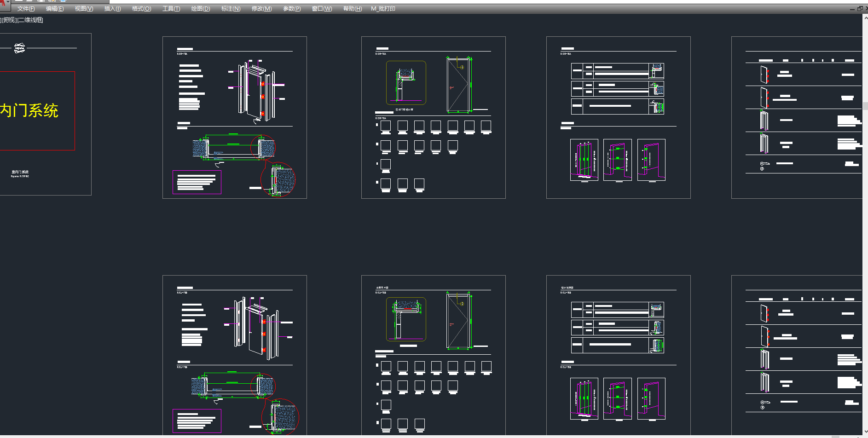Minimize the drawing document window
This screenshot has height=438, width=868.
pyautogui.click(x=852, y=9)
